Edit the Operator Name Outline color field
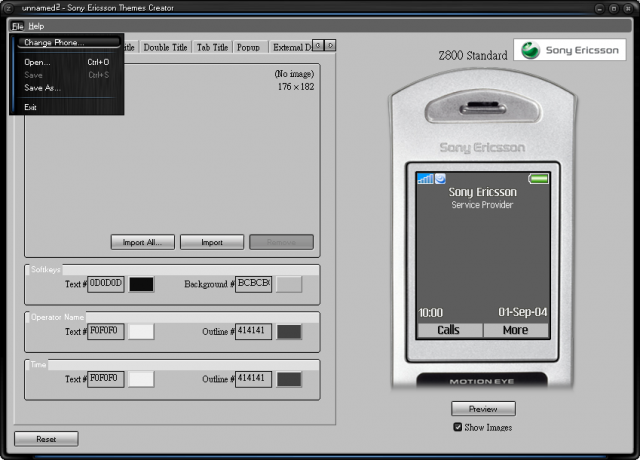Viewport: 640px width, 460px height. [x=253, y=331]
